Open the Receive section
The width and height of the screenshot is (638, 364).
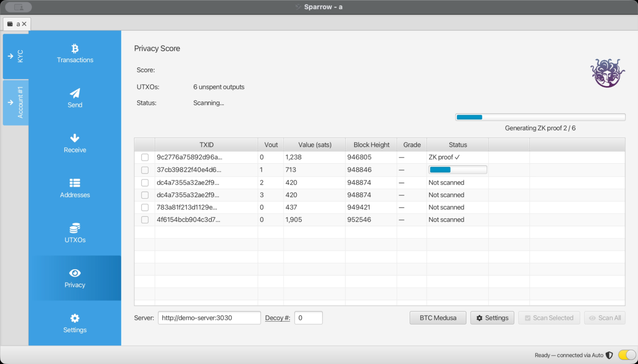(75, 144)
